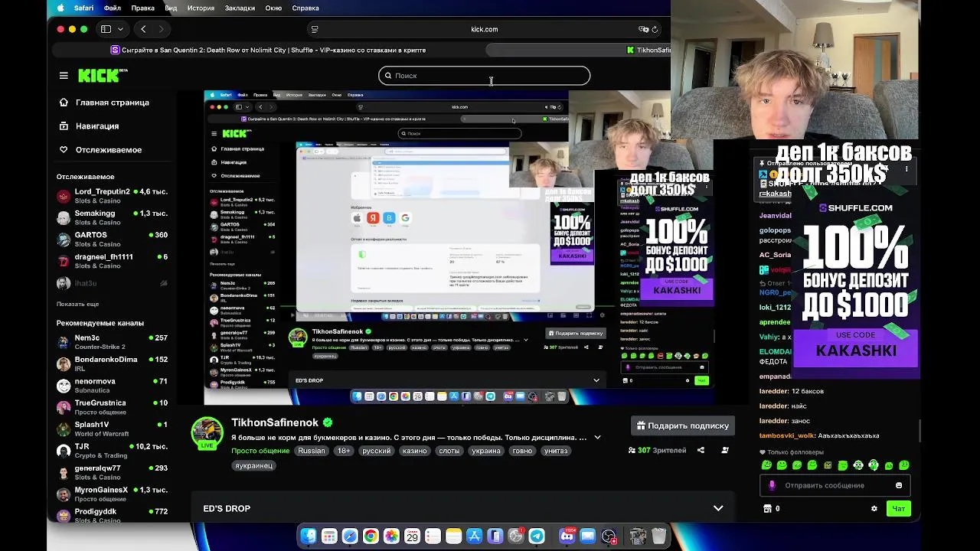This screenshot has width=980, height=551.
Task: Open the Safari application menu
Action: 83,8
